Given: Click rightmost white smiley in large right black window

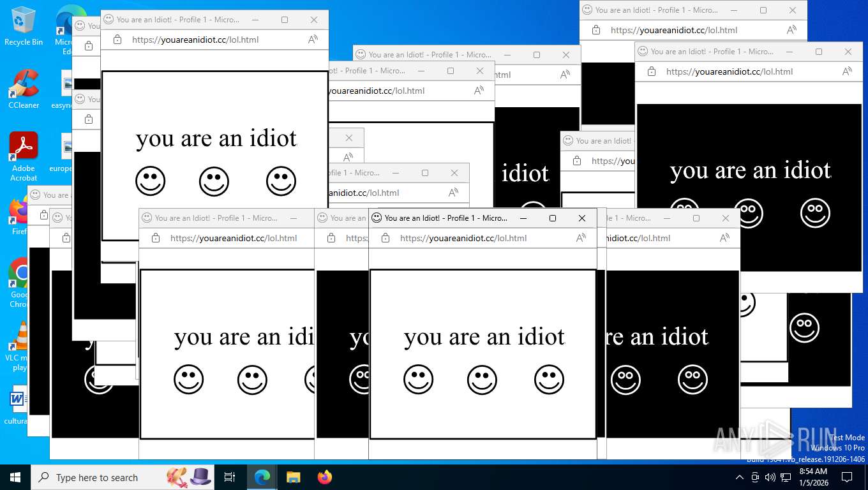Looking at the screenshot, I should tap(816, 213).
